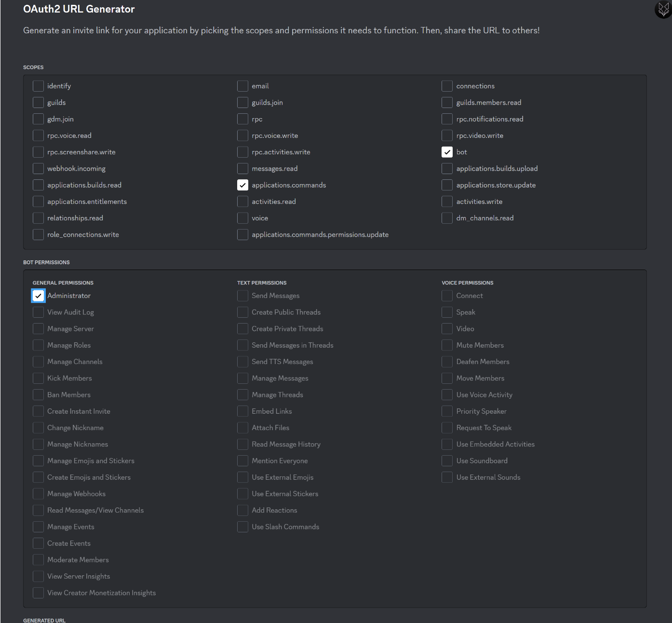Select the relationships.read scope checkbox
The height and width of the screenshot is (623, 672).
pos(38,218)
